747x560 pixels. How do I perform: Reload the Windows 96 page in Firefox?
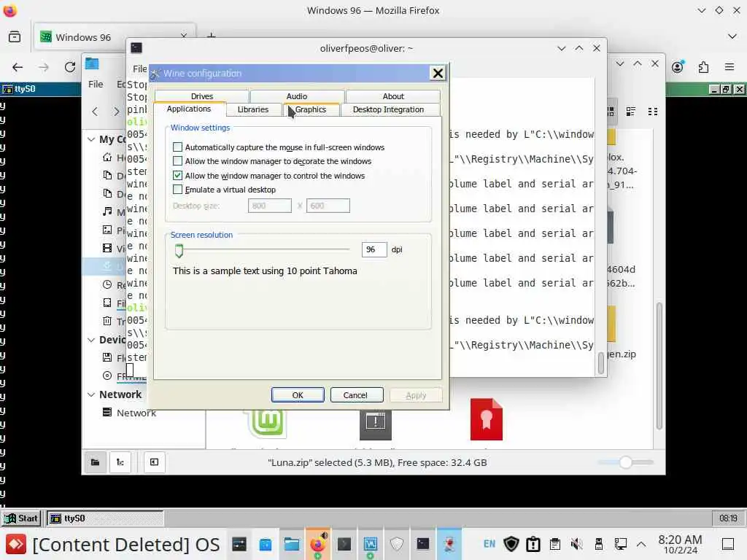70,67
